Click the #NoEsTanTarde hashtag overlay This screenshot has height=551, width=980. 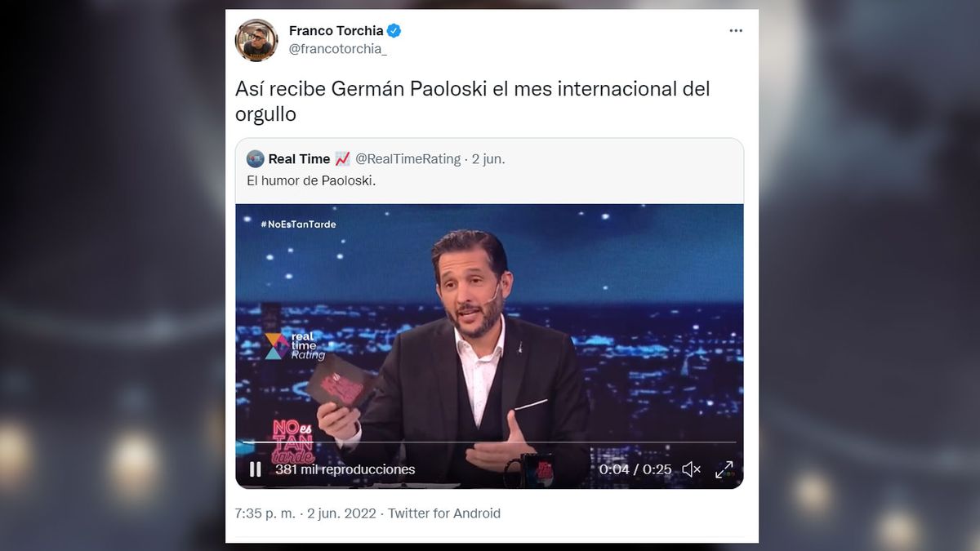point(297,224)
